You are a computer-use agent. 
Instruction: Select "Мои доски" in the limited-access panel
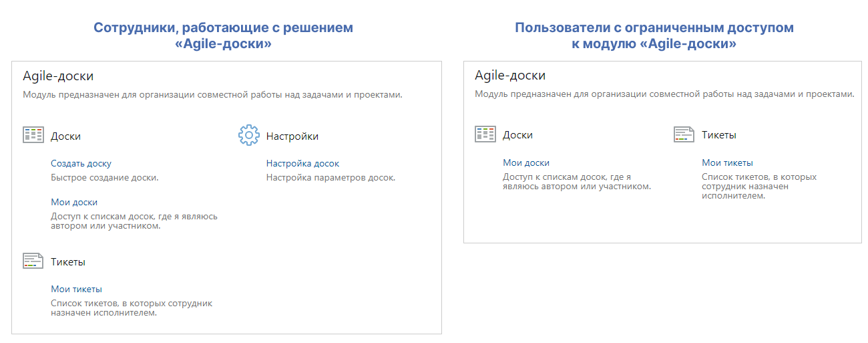click(526, 162)
